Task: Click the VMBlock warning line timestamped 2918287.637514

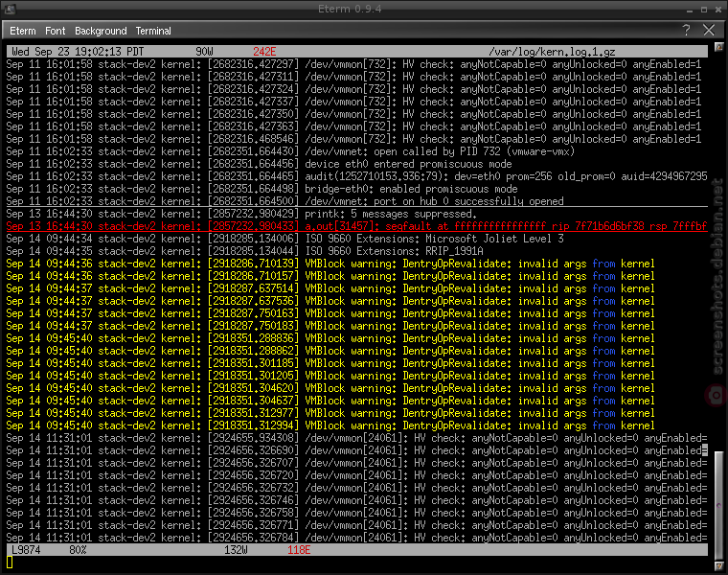Action: 330,288
